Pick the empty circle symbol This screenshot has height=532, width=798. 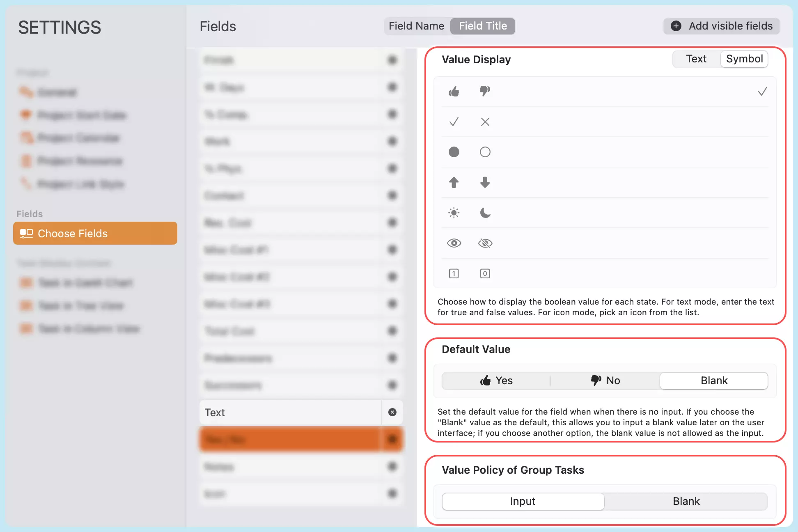[x=485, y=152]
